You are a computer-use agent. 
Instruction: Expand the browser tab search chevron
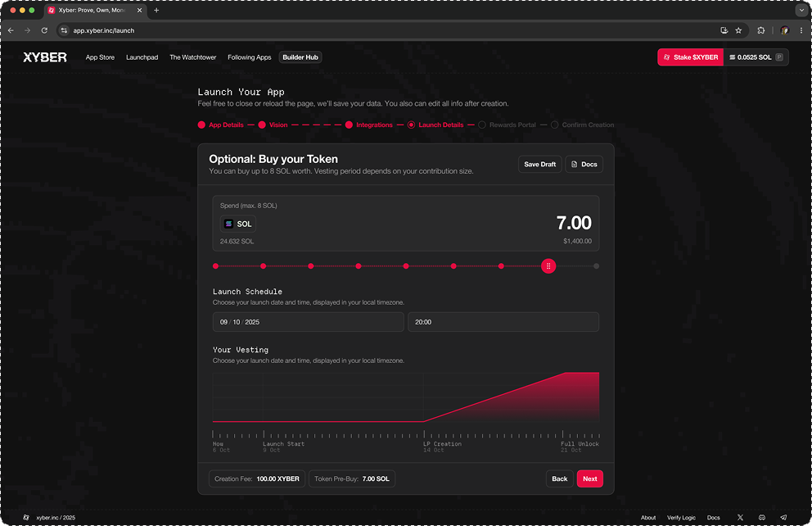pyautogui.click(x=801, y=11)
